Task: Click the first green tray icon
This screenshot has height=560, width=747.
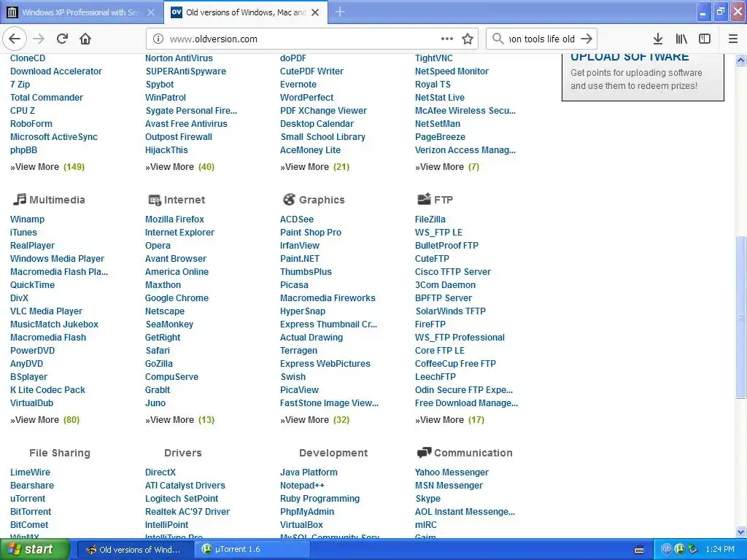Action: [x=666, y=549]
